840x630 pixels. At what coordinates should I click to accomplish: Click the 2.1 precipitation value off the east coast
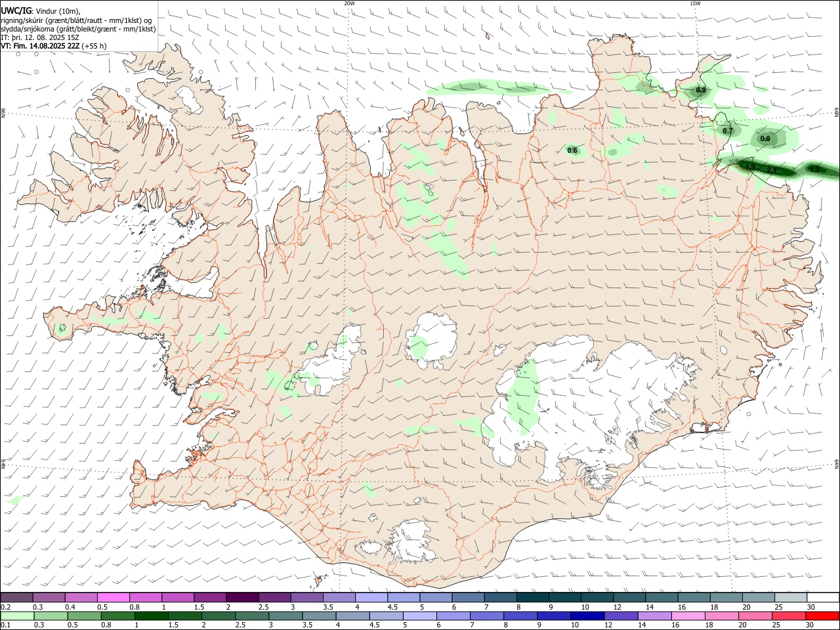772,170
